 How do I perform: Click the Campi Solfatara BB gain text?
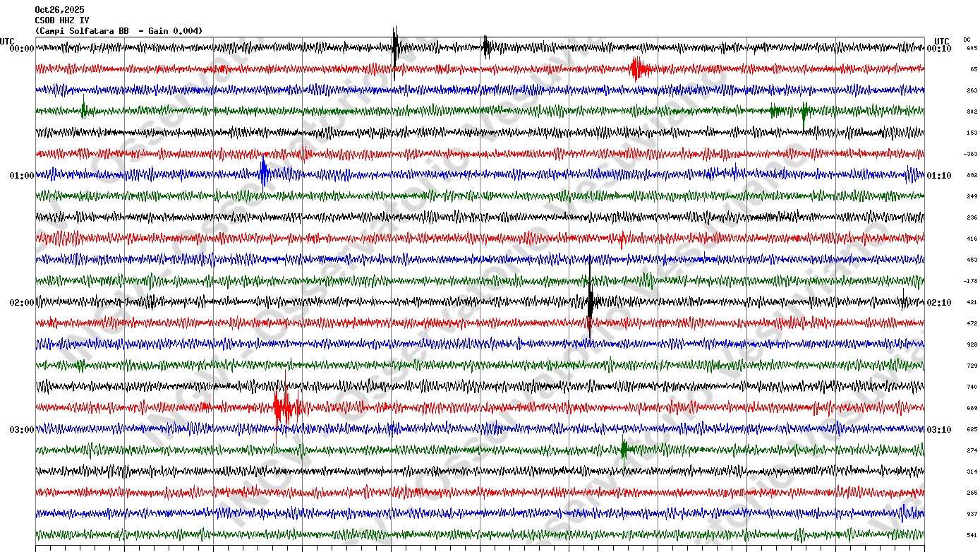click(x=119, y=31)
